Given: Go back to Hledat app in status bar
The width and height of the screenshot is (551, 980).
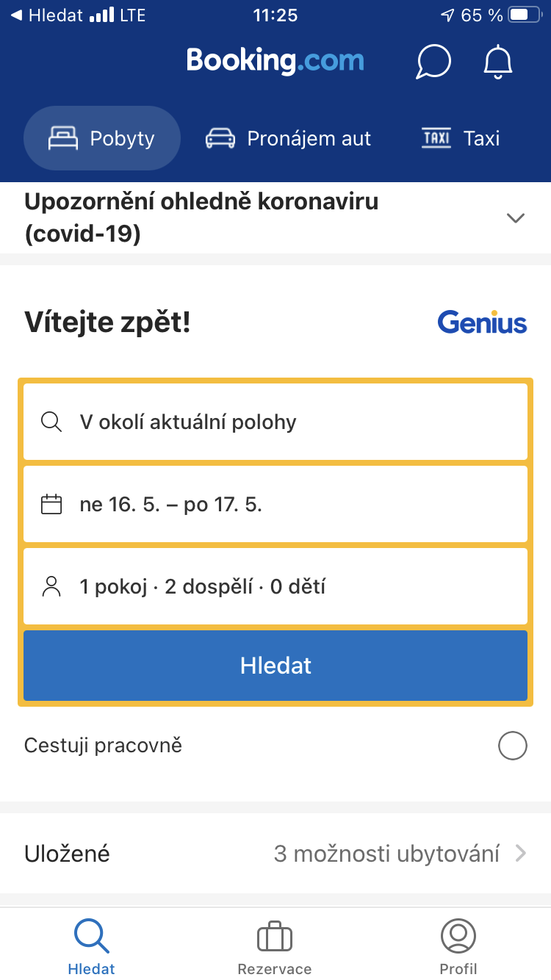Looking at the screenshot, I should click(x=47, y=15).
